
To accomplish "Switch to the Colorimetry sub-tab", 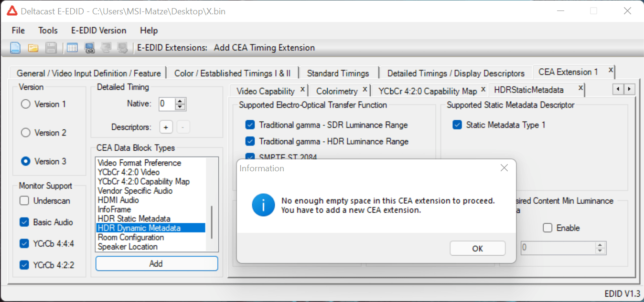I will [x=337, y=91].
